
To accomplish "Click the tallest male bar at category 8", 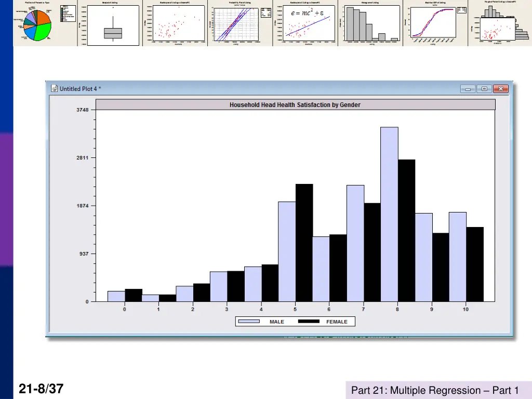I will point(389,215).
